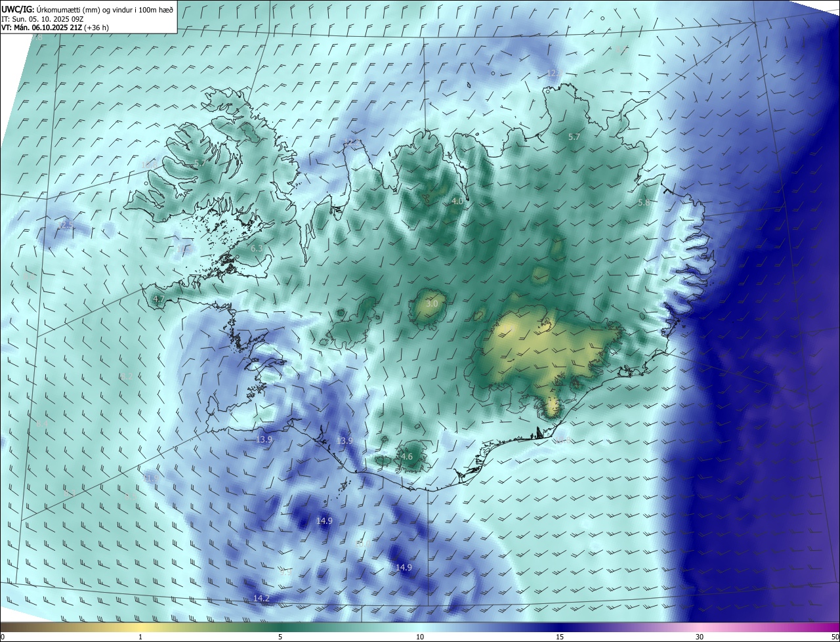Click the "14.2" value label on the map

coord(261,598)
